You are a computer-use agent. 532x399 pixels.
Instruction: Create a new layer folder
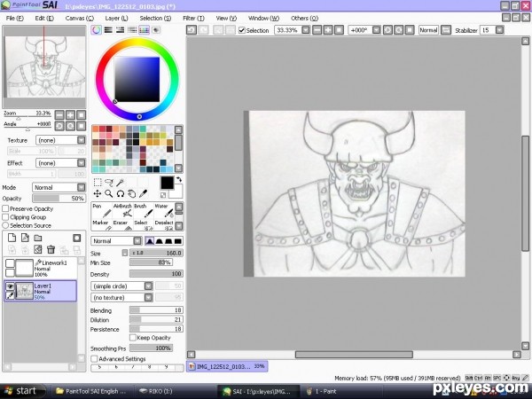point(37,238)
